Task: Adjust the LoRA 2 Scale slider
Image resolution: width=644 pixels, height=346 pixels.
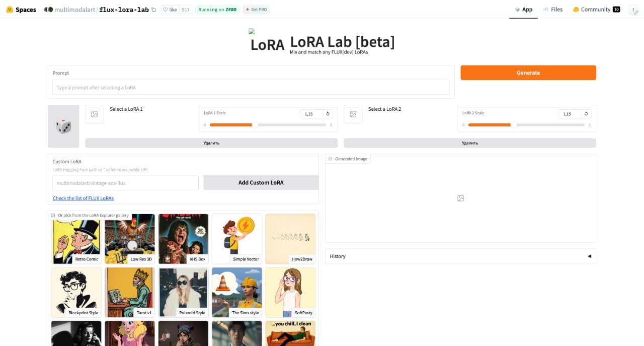Action: 526,125
